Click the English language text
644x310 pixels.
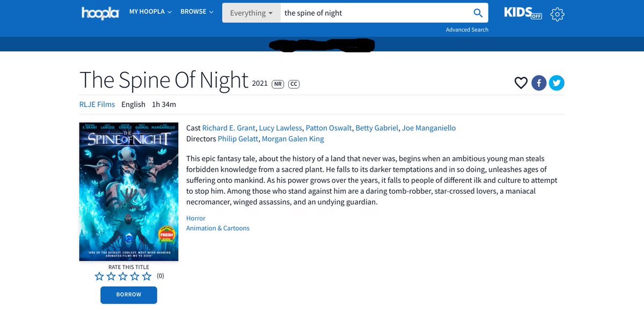click(133, 104)
